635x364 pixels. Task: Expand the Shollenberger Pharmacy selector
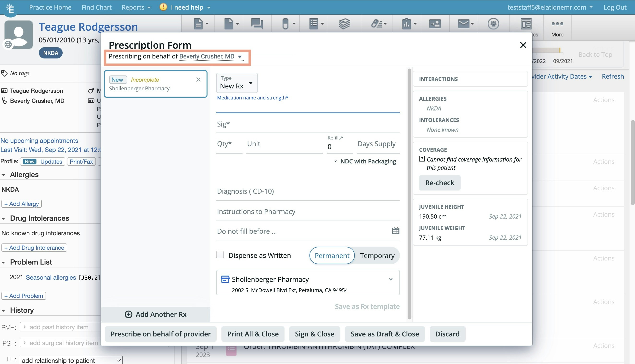[391, 279]
